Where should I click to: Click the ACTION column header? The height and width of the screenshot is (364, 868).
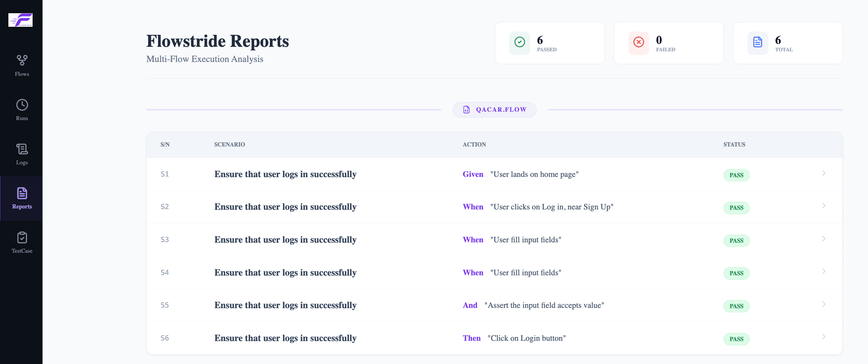click(x=474, y=144)
